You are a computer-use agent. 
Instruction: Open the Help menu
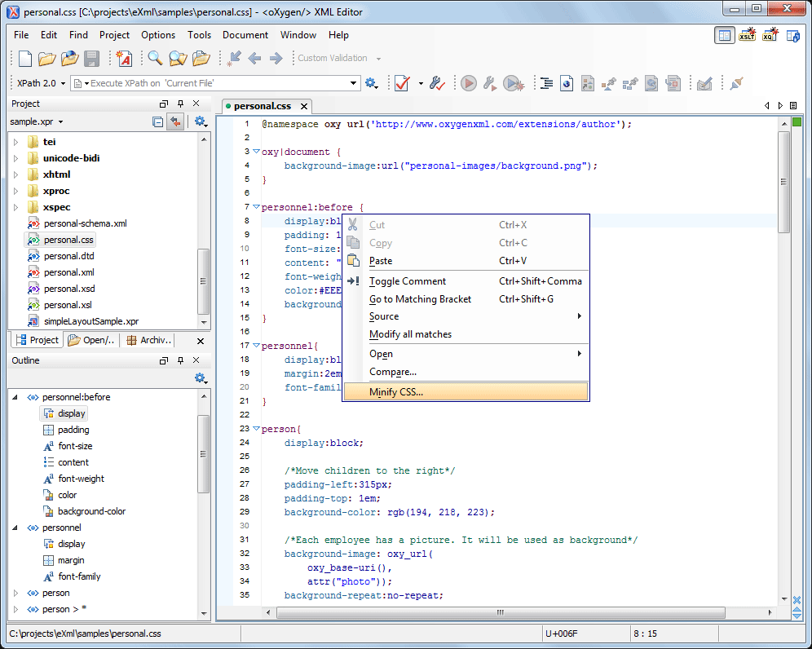coord(338,35)
